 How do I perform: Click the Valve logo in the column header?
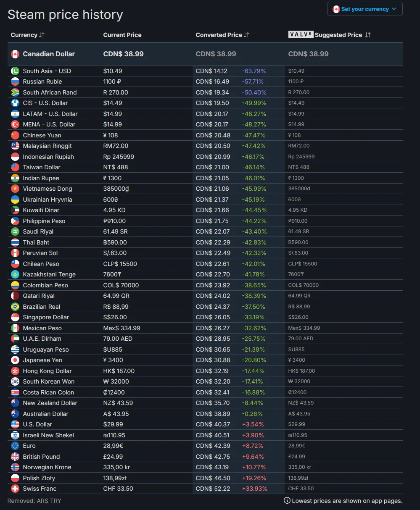[301, 34]
